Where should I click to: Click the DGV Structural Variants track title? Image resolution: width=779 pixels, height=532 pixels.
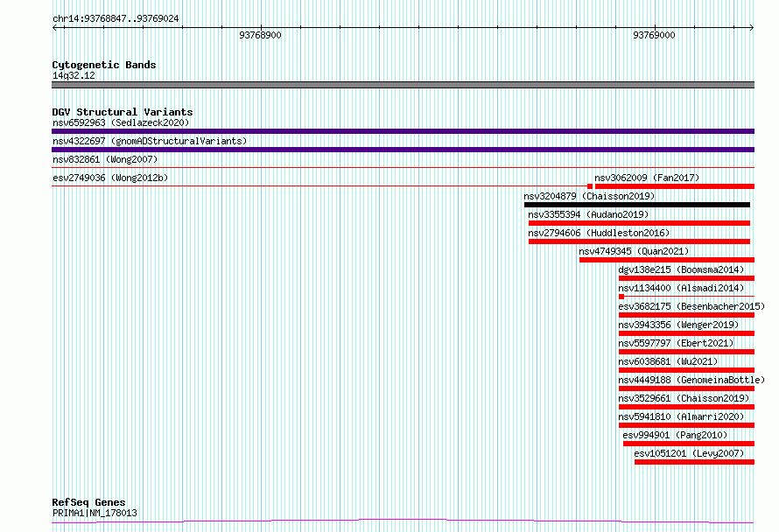coord(123,112)
